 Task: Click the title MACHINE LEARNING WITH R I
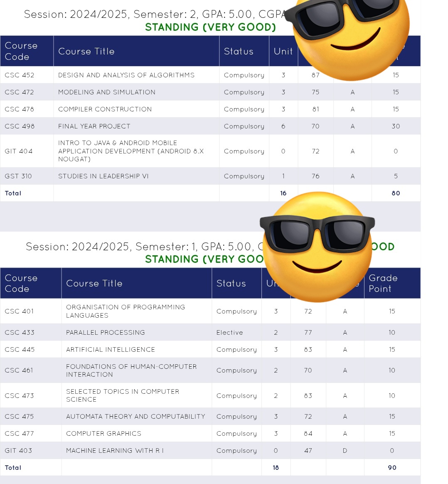pos(114,450)
